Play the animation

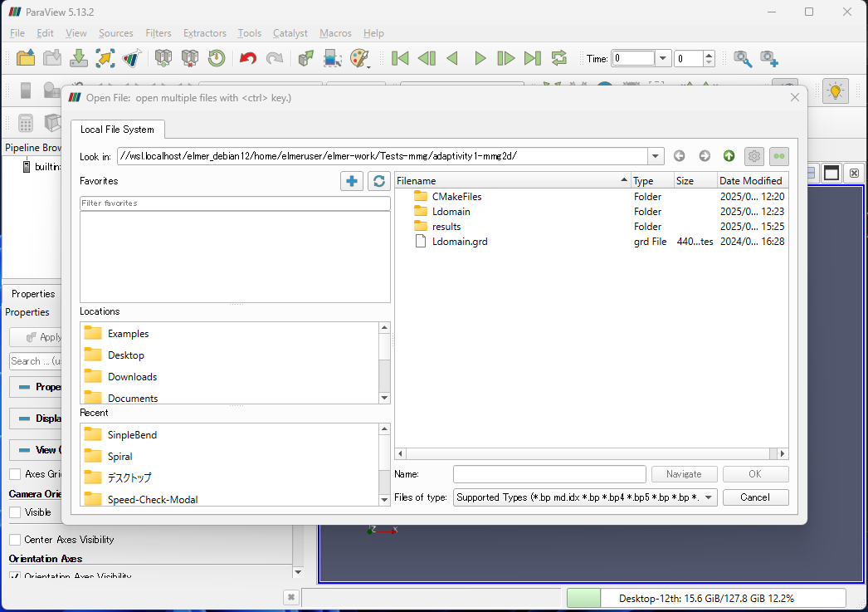[480, 58]
